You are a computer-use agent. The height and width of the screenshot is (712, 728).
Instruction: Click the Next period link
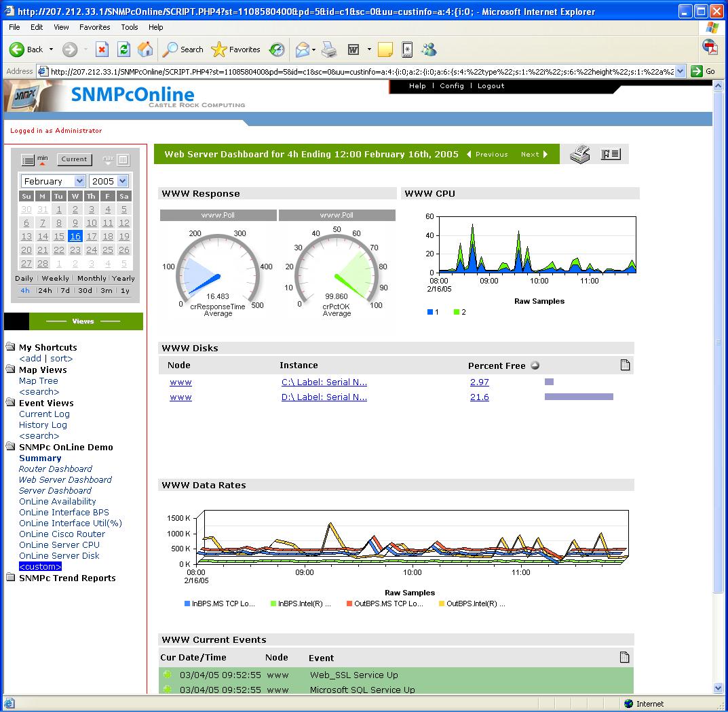[534, 154]
